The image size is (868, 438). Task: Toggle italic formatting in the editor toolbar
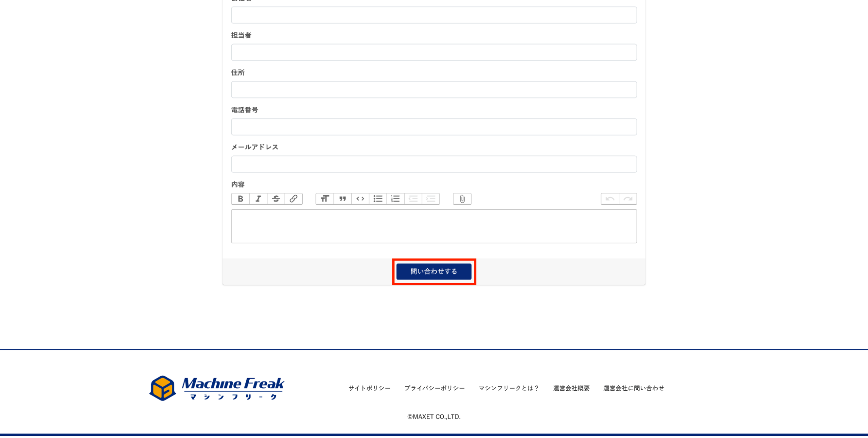point(258,199)
